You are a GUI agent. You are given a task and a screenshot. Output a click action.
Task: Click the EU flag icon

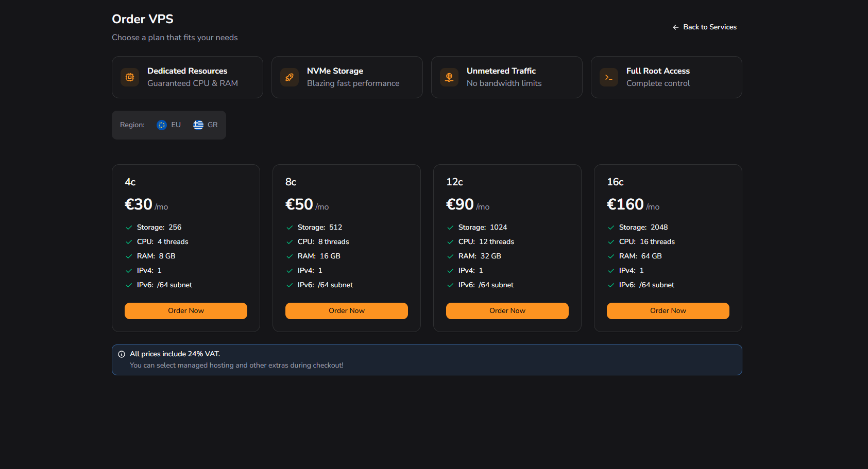point(162,125)
